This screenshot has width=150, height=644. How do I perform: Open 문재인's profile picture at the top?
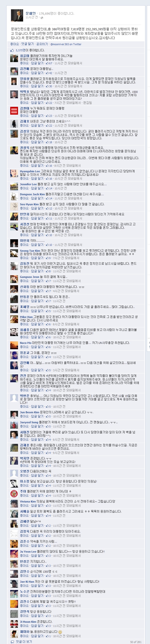click(17, 15)
